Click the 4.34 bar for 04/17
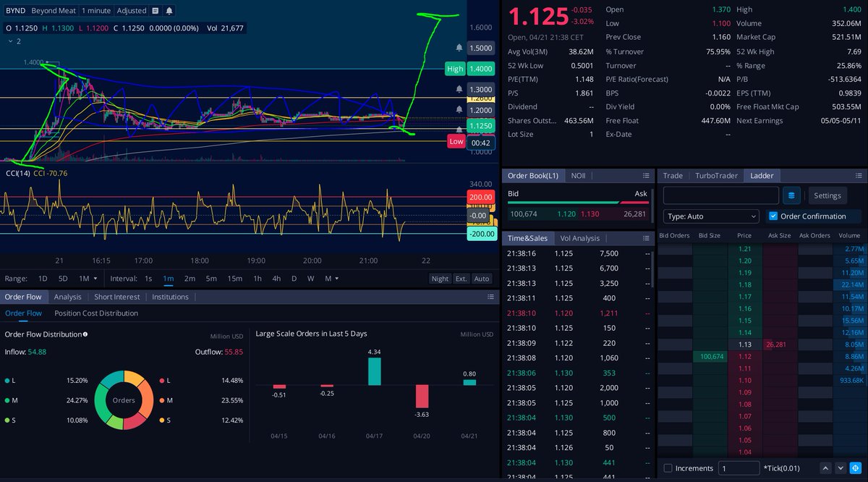The image size is (868, 482). tap(374, 371)
